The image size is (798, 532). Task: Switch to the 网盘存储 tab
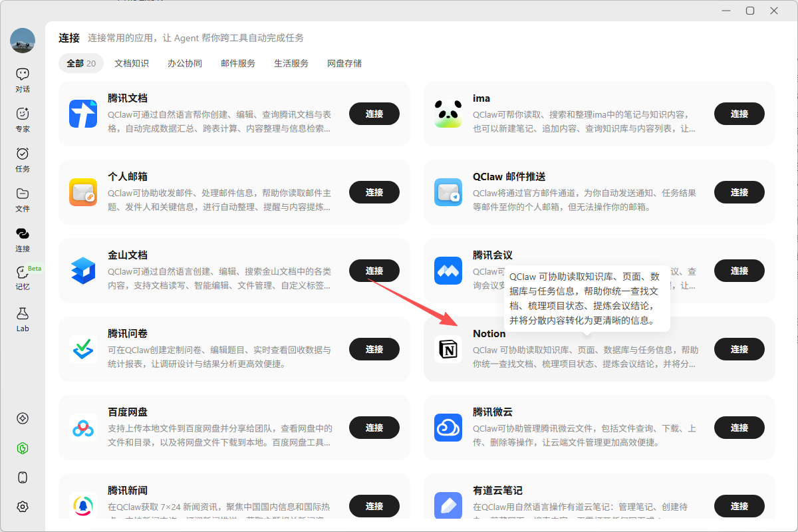[344, 63]
